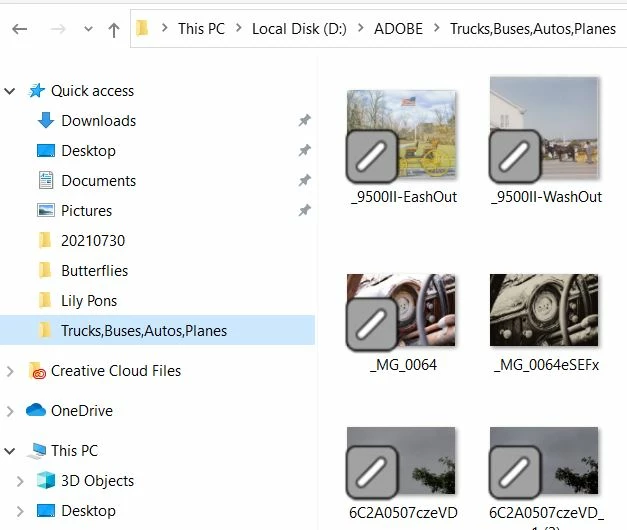Open the Lily Pons folder
This screenshot has height=530, width=627.
89,301
